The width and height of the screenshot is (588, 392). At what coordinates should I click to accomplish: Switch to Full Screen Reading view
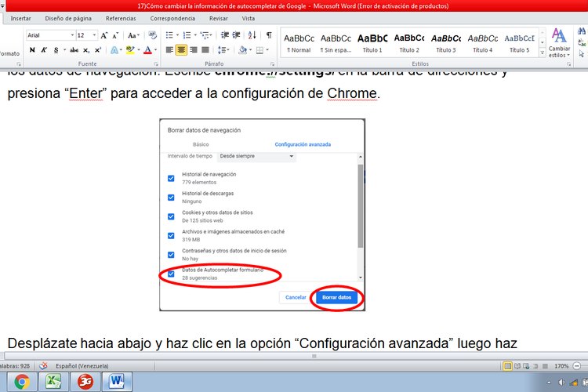point(517,366)
